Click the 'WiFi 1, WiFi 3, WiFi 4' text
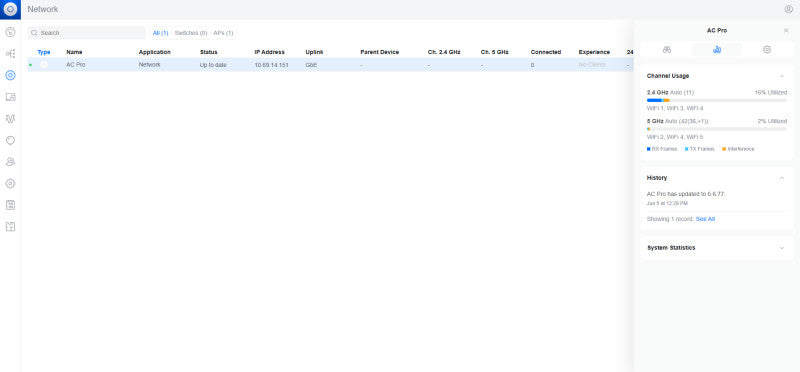 pos(675,108)
